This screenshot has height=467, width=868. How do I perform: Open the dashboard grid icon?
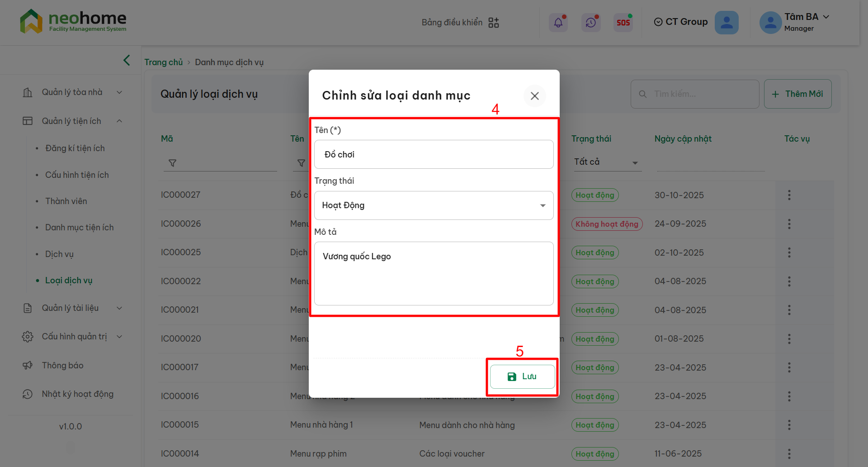click(x=494, y=23)
